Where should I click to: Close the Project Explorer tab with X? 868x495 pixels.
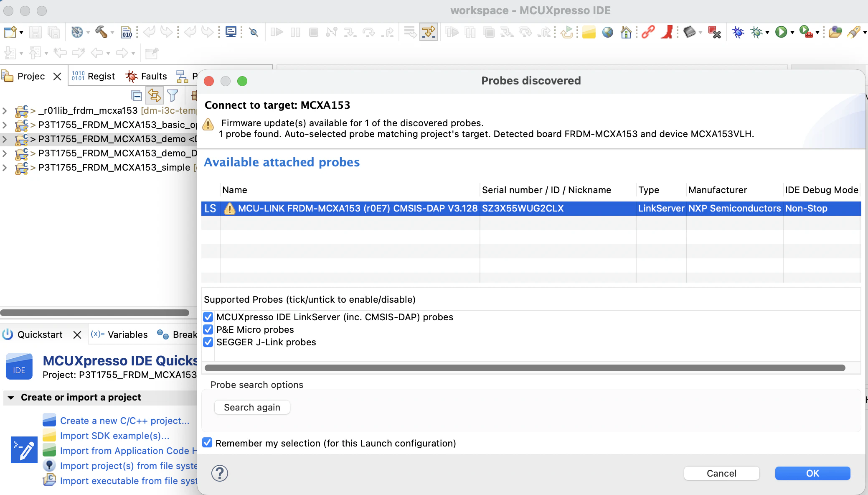click(57, 77)
